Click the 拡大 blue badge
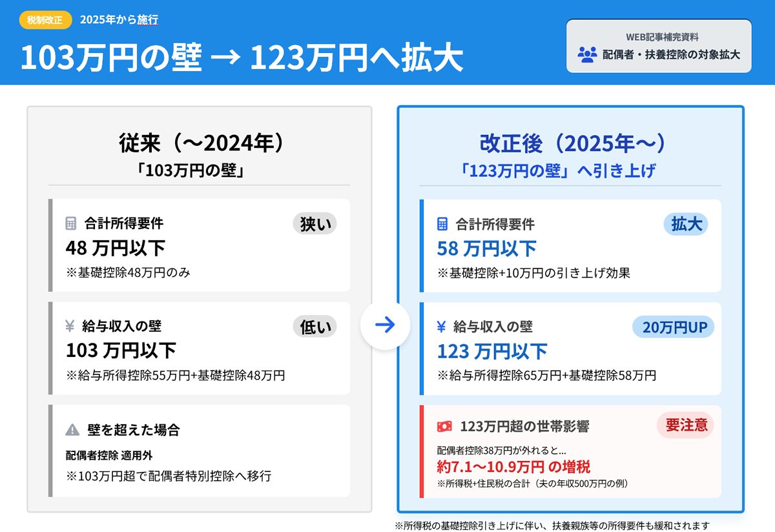The height and width of the screenshot is (532, 775). click(686, 223)
